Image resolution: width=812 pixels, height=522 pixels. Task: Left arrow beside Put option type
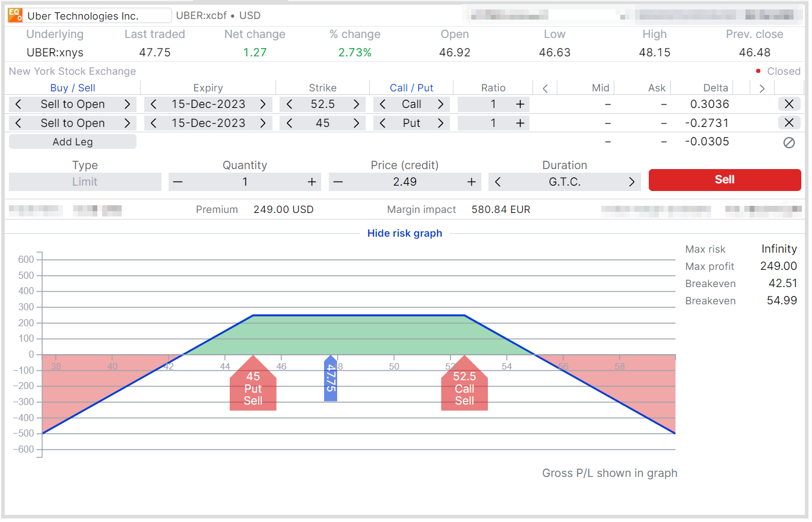click(383, 123)
